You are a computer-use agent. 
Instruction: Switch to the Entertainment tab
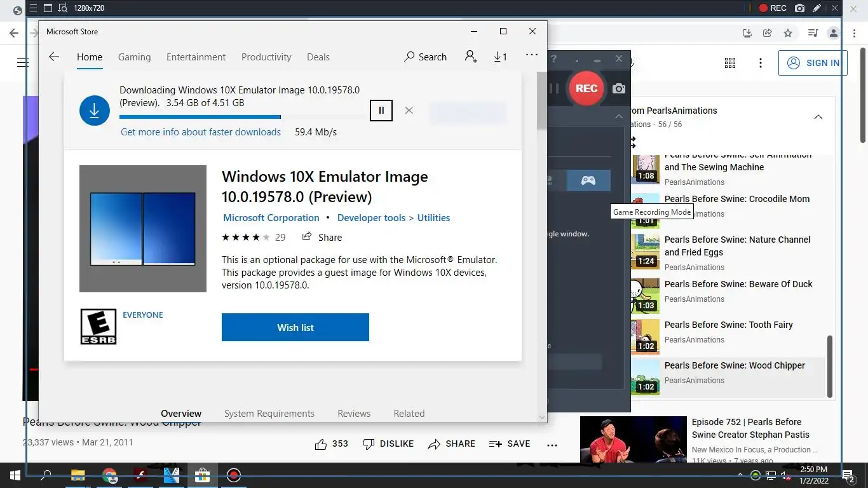(x=196, y=57)
